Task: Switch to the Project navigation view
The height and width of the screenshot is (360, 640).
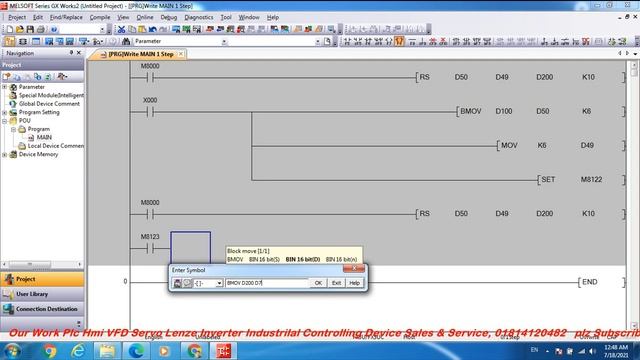Action: pos(42,279)
